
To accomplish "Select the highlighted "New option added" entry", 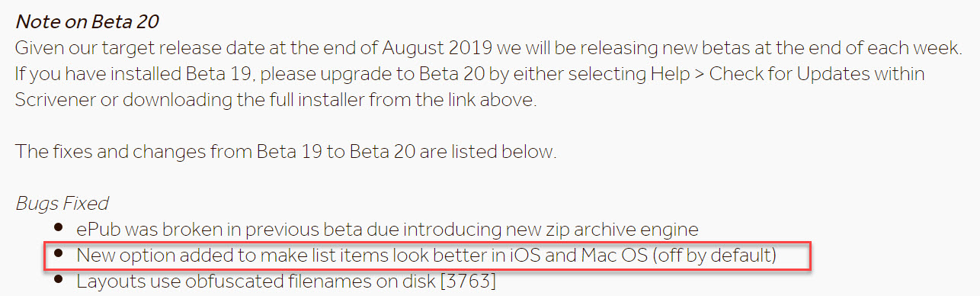I will (426, 255).
